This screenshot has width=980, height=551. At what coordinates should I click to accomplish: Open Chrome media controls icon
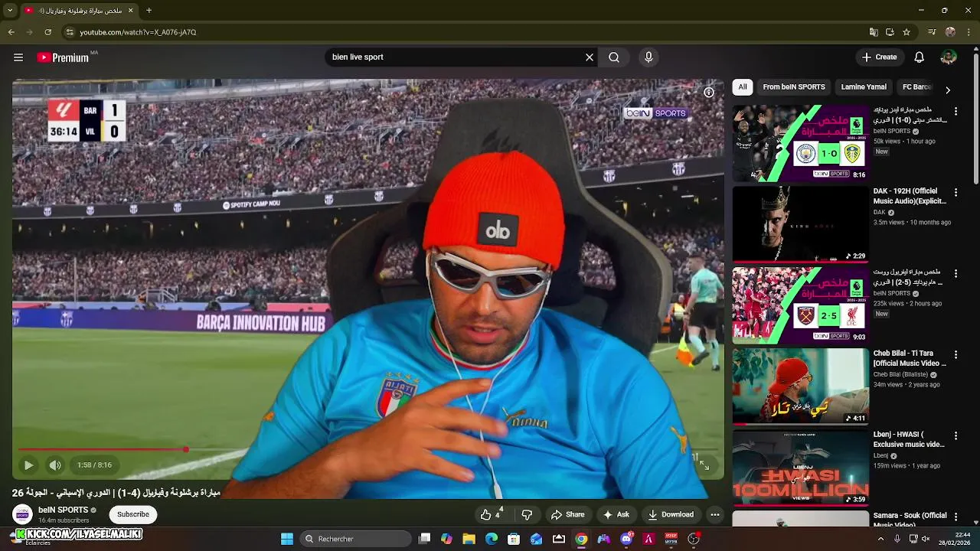click(x=932, y=32)
